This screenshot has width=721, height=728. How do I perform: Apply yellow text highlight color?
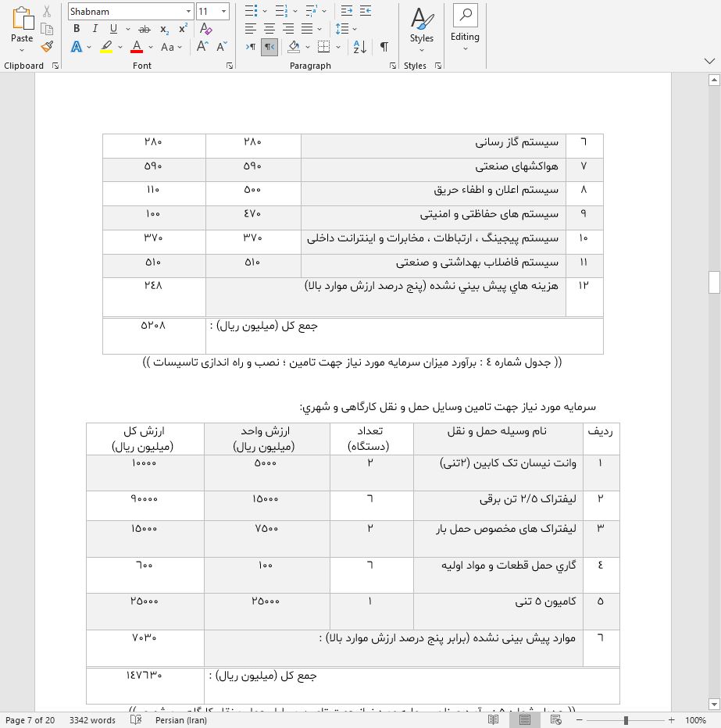click(106, 47)
